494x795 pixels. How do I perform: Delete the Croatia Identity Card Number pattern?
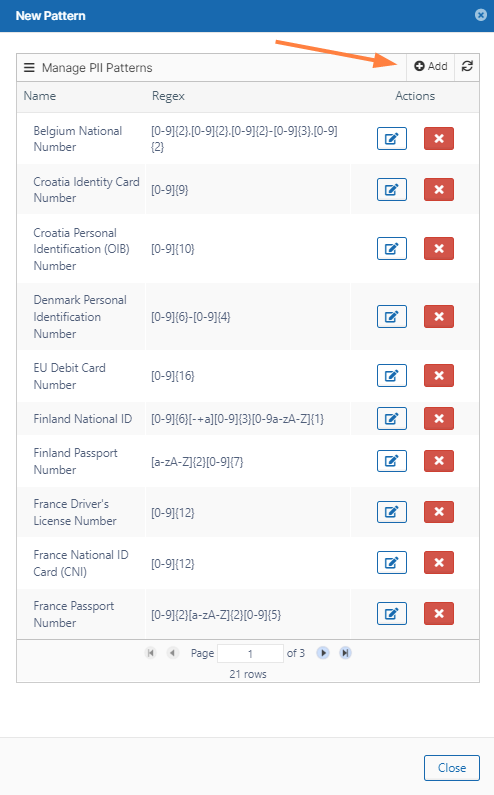point(439,190)
